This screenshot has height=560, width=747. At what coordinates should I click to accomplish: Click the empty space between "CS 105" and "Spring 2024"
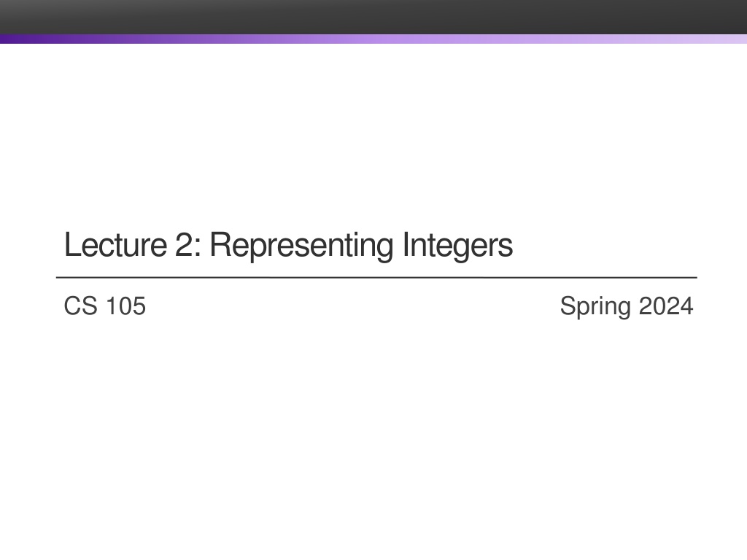[x=350, y=307]
